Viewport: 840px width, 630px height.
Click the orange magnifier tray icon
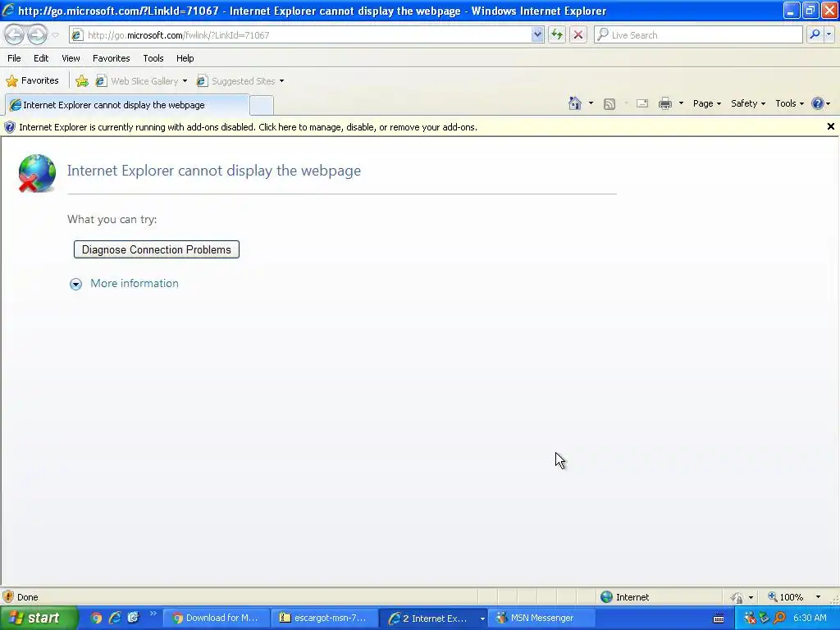point(779,618)
